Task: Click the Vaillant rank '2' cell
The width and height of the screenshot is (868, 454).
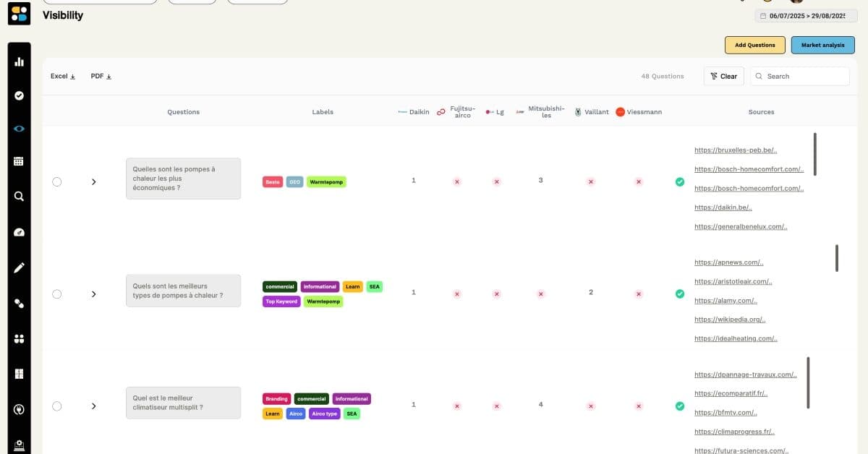Action: coord(591,292)
